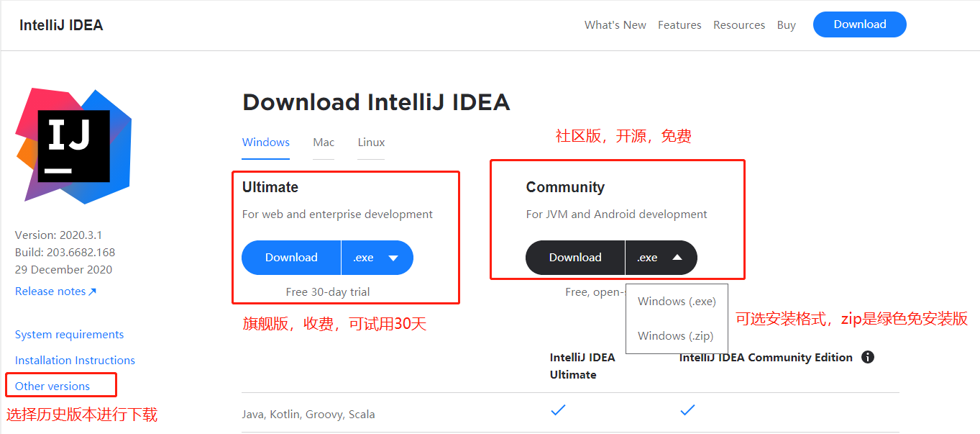Click the Ultimate checkmark in the Java row
The image size is (980, 434).
[558, 410]
